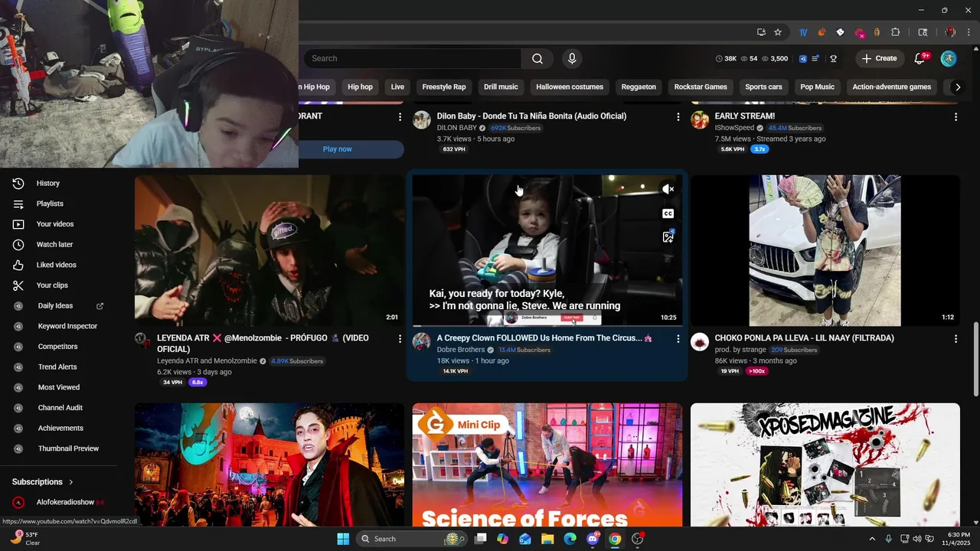
Task: Select the Freestyle Rap chip
Action: (x=444, y=87)
